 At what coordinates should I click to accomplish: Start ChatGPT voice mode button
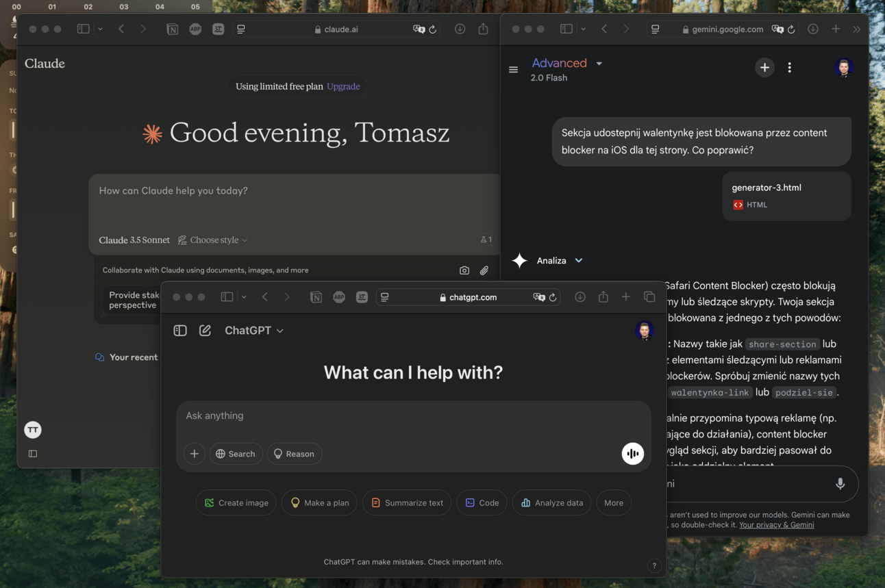(633, 454)
